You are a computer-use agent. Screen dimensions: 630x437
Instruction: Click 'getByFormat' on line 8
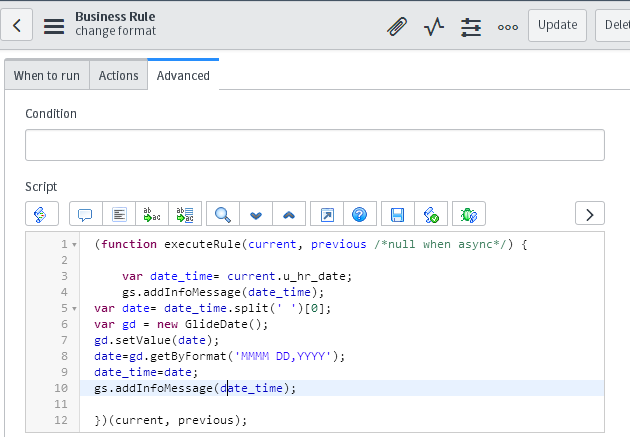tap(188, 356)
